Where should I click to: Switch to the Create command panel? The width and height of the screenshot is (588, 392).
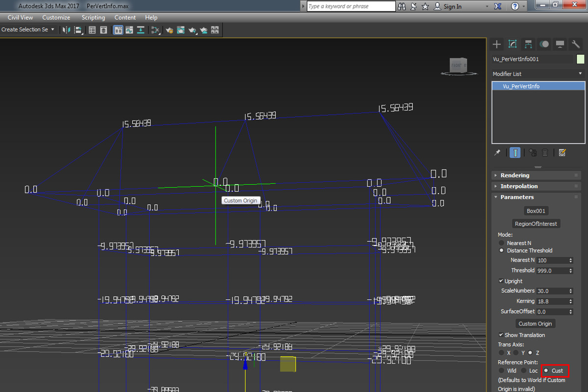(x=497, y=44)
